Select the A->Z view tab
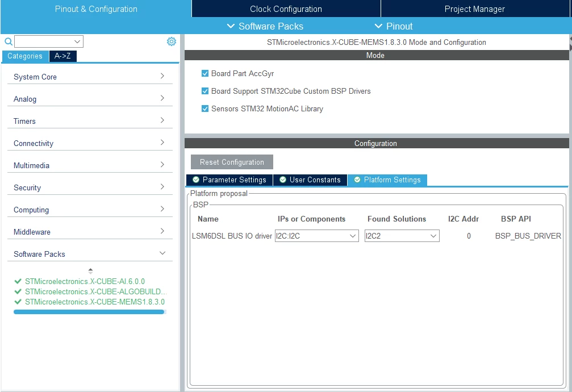The image size is (572, 392). [x=62, y=56]
